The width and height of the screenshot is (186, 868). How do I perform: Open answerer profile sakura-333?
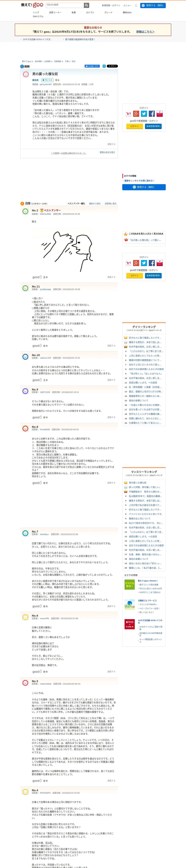click(46, 358)
